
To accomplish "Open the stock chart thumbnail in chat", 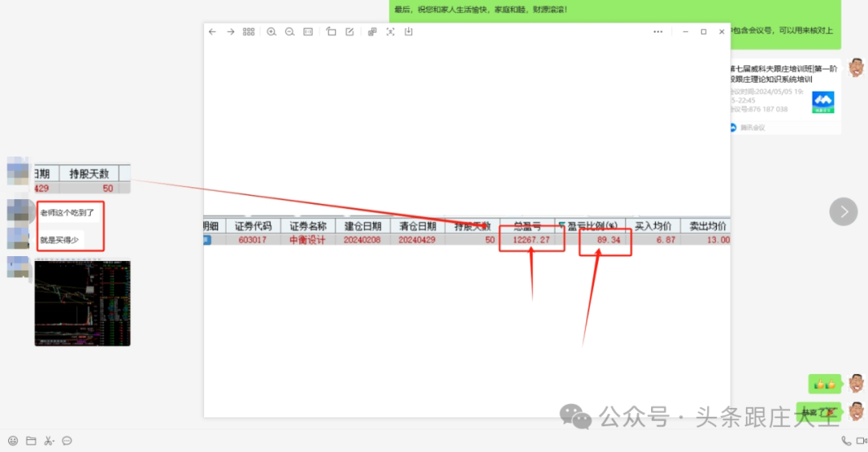I will click(x=82, y=303).
